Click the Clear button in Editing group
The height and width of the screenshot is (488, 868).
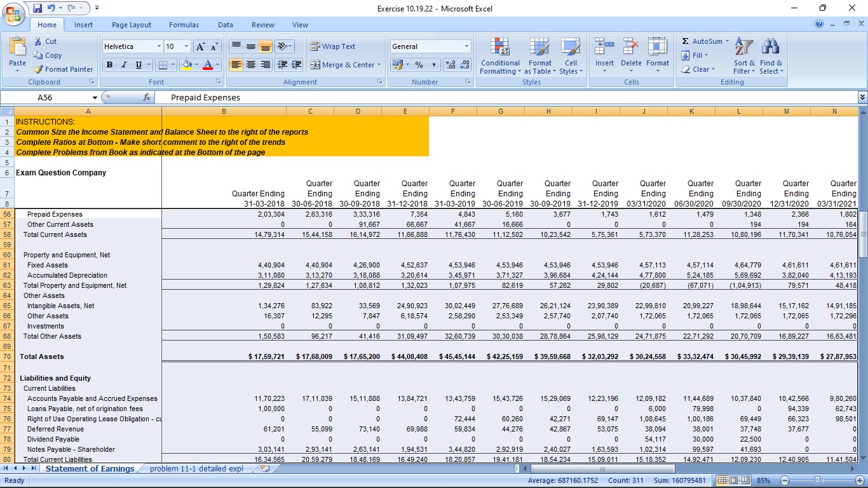pos(698,69)
